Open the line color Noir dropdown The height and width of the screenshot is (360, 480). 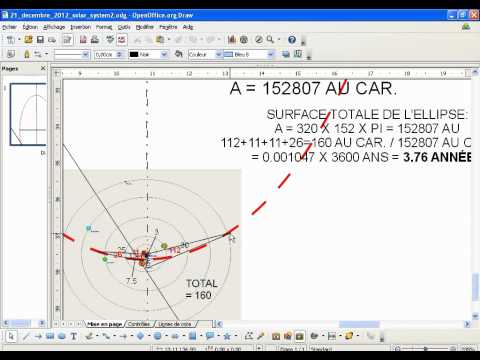[x=164, y=54]
